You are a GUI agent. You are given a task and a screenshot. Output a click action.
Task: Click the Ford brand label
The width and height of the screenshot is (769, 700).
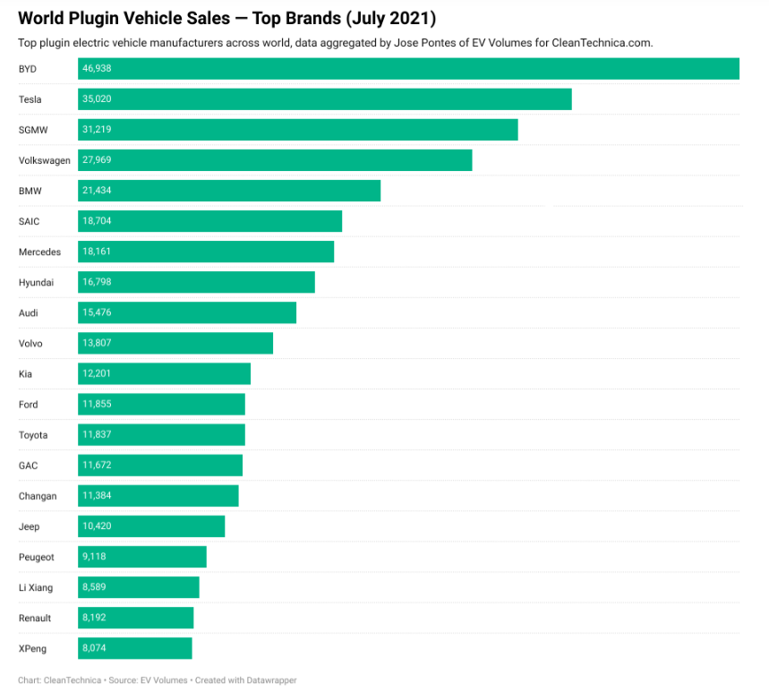point(29,405)
